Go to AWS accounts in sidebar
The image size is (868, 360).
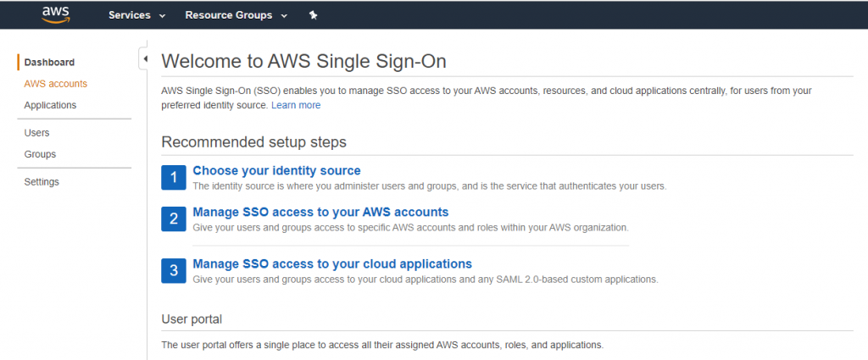pos(55,84)
